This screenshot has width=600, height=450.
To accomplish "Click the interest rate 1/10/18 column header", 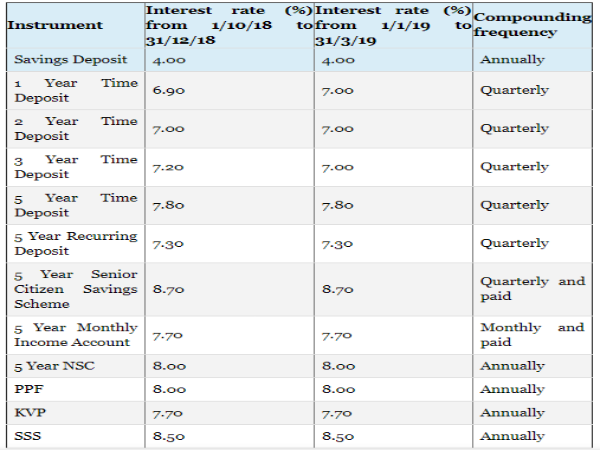I will (228, 25).
